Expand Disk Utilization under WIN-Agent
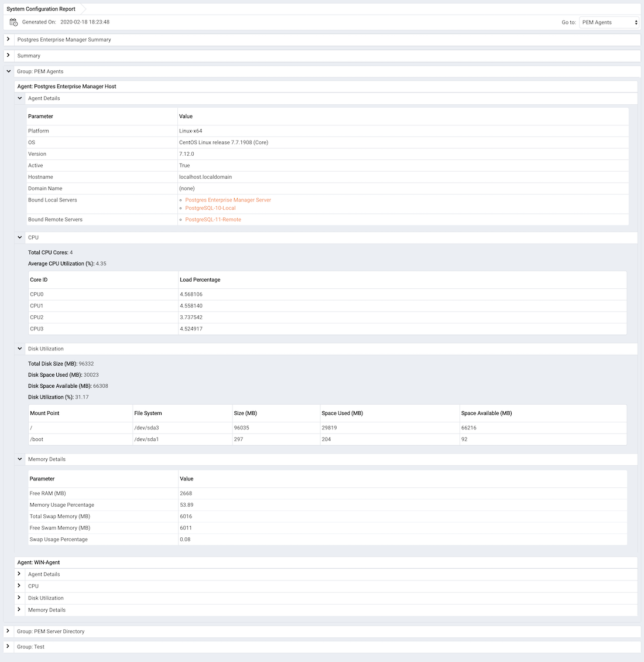Viewport: 644px width, 662px height. click(19, 598)
